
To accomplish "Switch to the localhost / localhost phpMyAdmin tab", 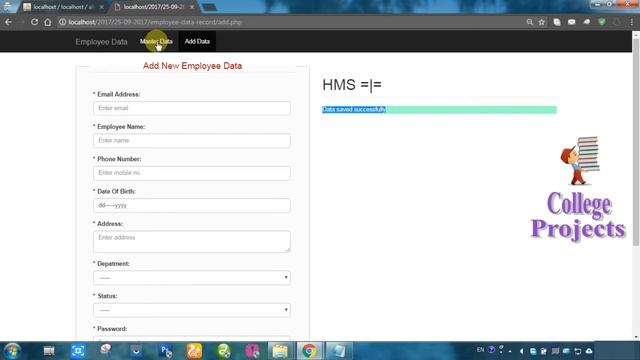I will [x=64, y=7].
